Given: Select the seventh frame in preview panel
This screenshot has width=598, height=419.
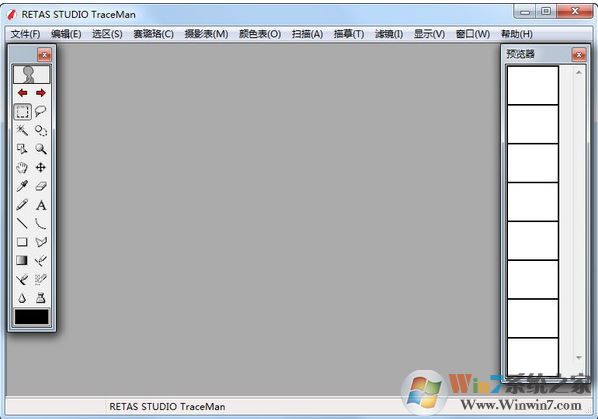Looking at the screenshot, I should click(533, 319).
